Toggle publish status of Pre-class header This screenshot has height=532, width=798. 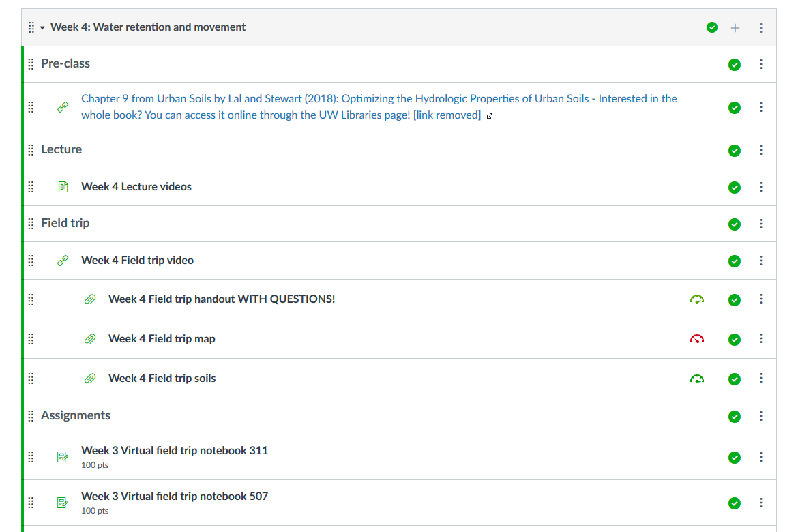tap(734, 65)
